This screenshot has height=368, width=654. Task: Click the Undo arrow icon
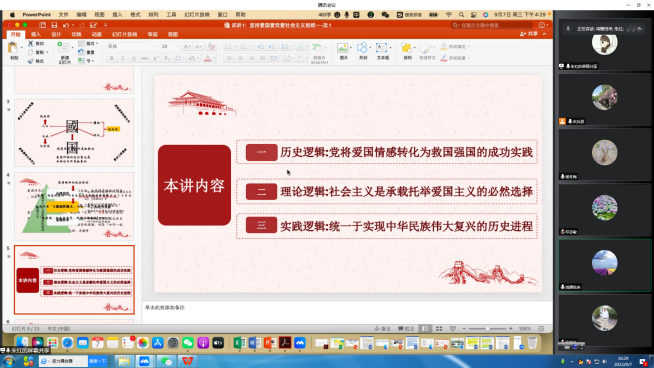(x=66, y=25)
